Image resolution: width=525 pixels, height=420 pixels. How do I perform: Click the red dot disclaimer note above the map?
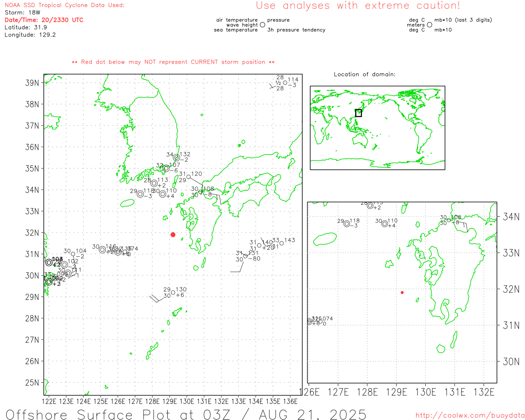point(173,62)
